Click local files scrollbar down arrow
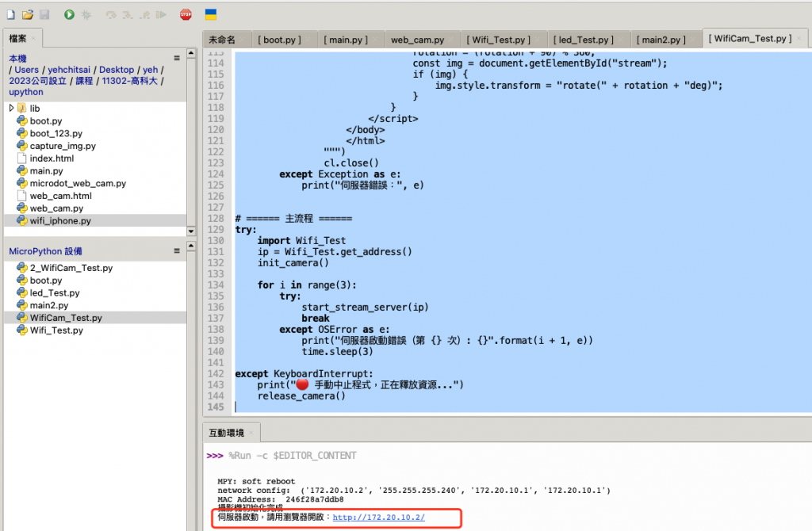 tap(191, 231)
